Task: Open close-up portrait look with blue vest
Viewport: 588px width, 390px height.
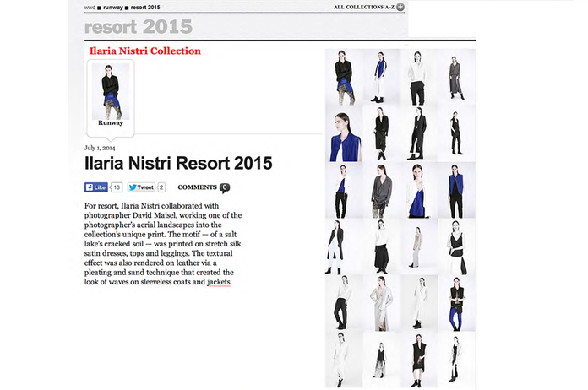Action: tap(344, 134)
